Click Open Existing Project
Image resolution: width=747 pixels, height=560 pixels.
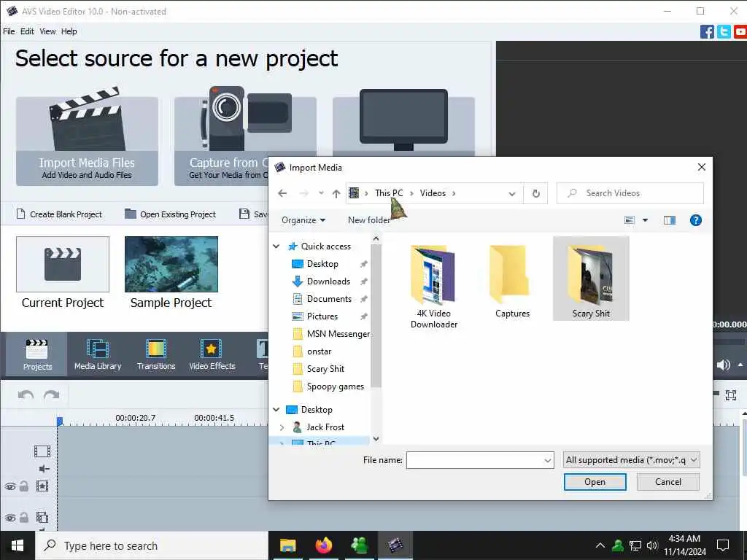[x=171, y=214]
